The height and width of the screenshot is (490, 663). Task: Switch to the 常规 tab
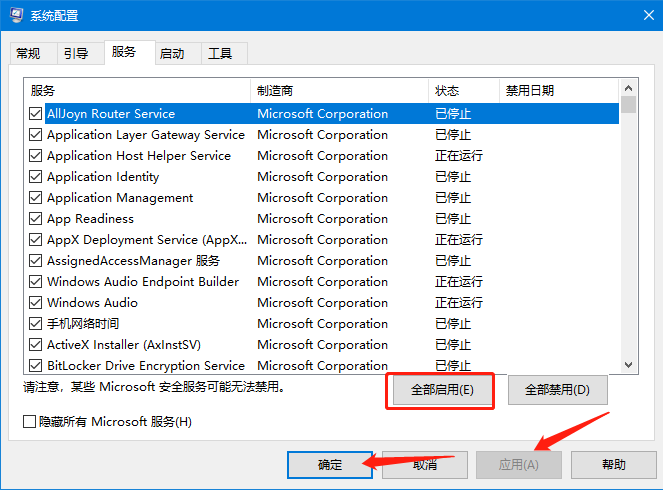click(28, 54)
